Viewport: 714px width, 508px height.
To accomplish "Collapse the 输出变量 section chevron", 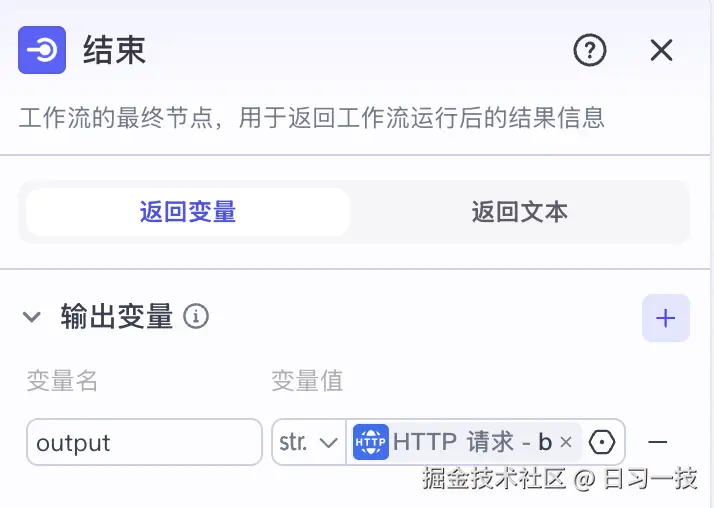I will [x=32, y=316].
